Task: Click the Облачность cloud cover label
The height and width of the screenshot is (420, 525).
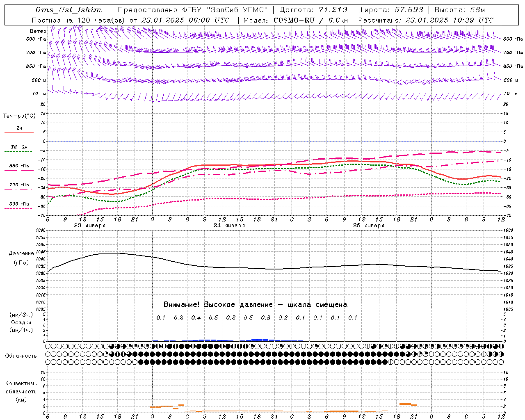Action: [21, 356]
